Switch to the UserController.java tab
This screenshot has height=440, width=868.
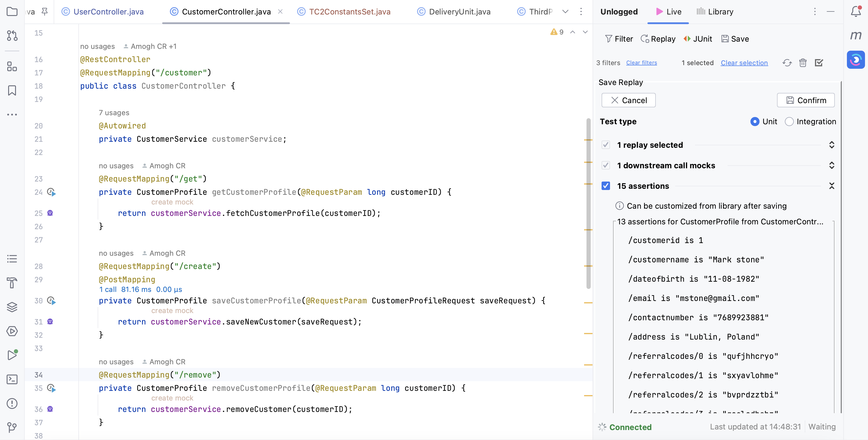click(x=108, y=12)
